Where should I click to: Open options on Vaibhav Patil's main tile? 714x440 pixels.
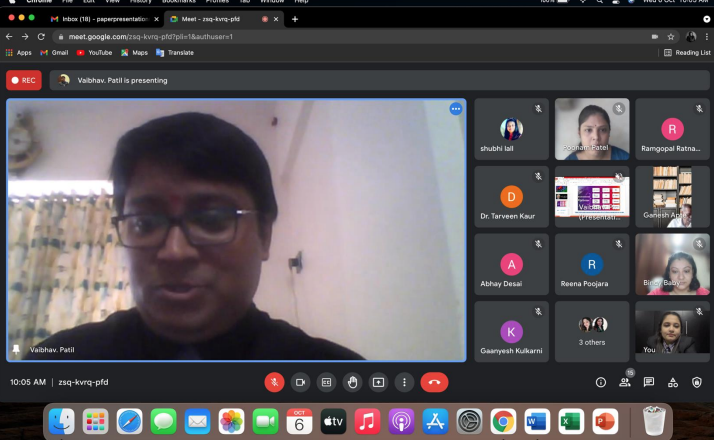(x=455, y=109)
